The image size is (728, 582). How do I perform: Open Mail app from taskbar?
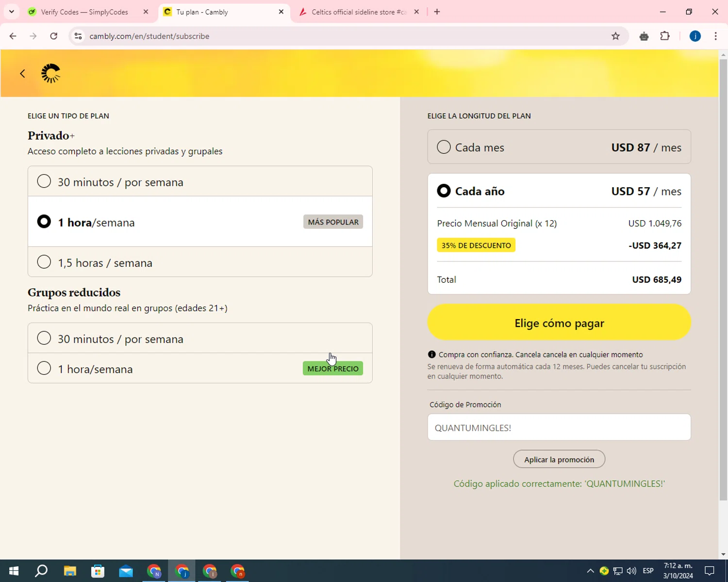[126, 571]
